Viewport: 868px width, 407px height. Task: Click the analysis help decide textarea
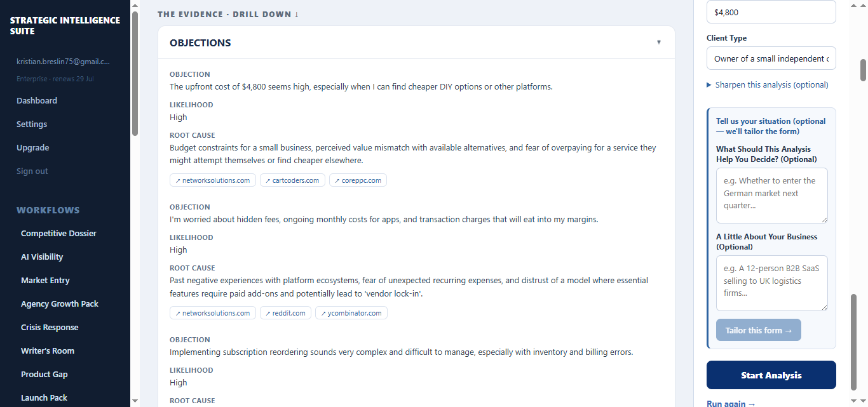pos(772,196)
